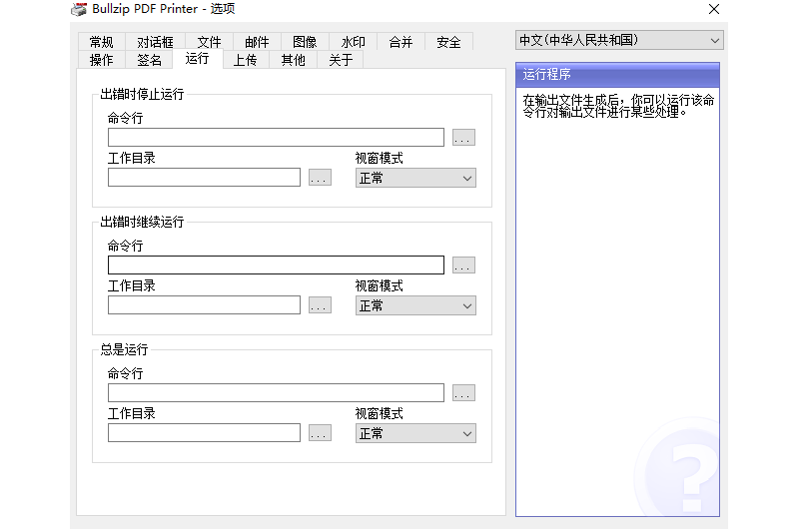Expand 视窗模式 dropdown under 出错时继续运行
Image resolution: width=799 pixels, height=532 pixels.
coord(415,306)
